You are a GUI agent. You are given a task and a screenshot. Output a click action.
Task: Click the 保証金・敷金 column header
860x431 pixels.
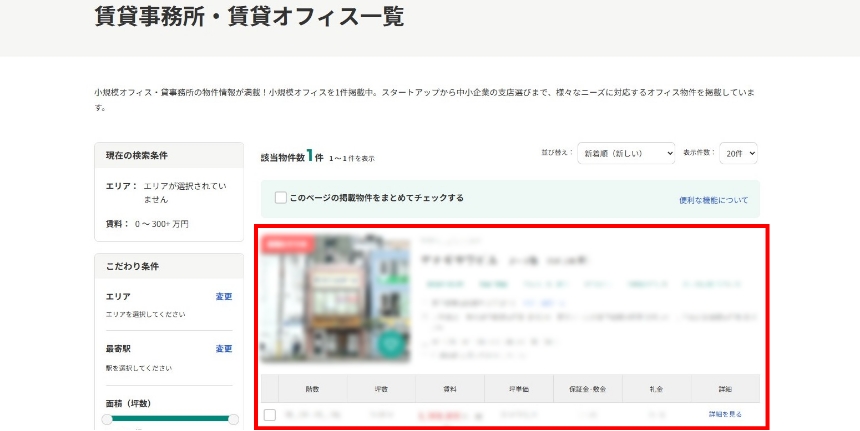pos(587,389)
